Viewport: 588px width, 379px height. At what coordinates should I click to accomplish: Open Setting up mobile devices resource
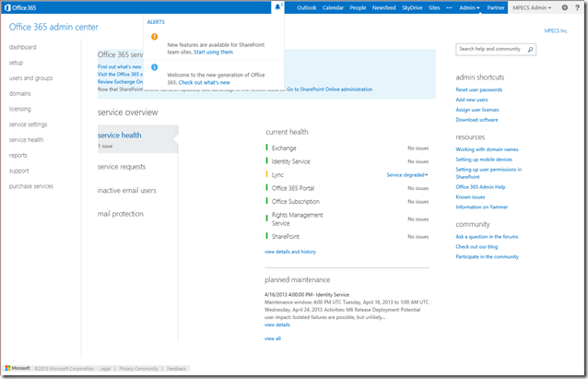coord(484,160)
